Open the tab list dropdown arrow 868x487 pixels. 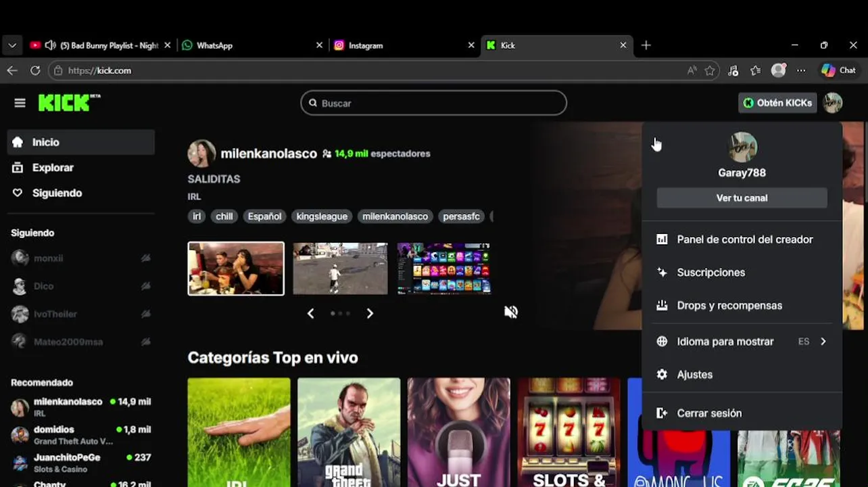(x=12, y=45)
